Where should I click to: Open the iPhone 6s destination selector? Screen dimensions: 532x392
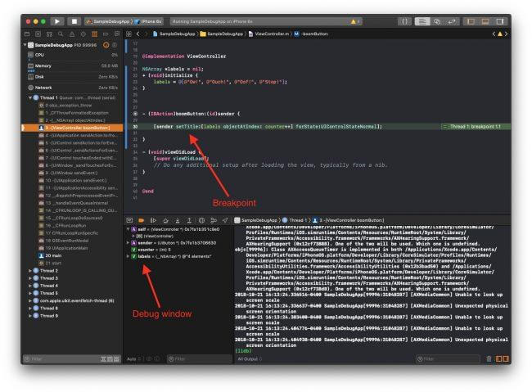(x=148, y=21)
